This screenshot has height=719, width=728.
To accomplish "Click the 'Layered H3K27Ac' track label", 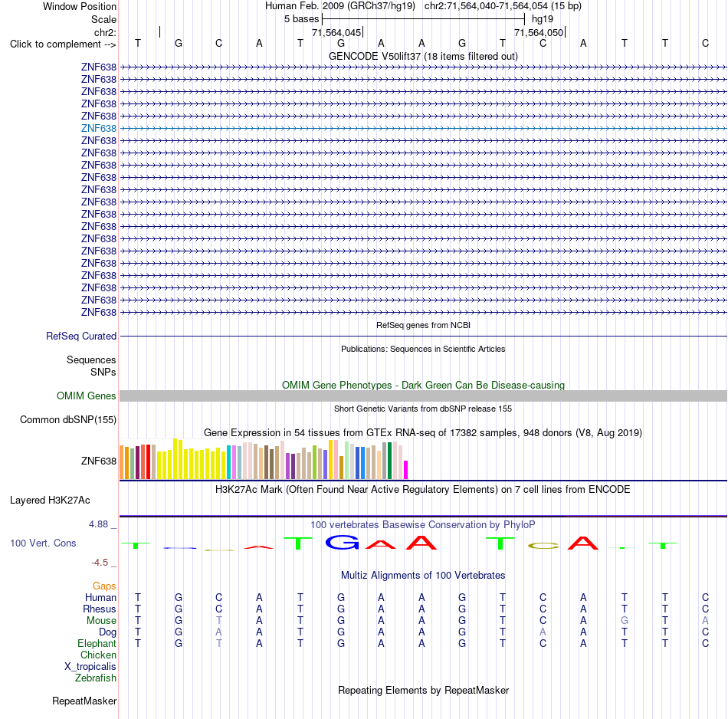I will pyautogui.click(x=50, y=501).
